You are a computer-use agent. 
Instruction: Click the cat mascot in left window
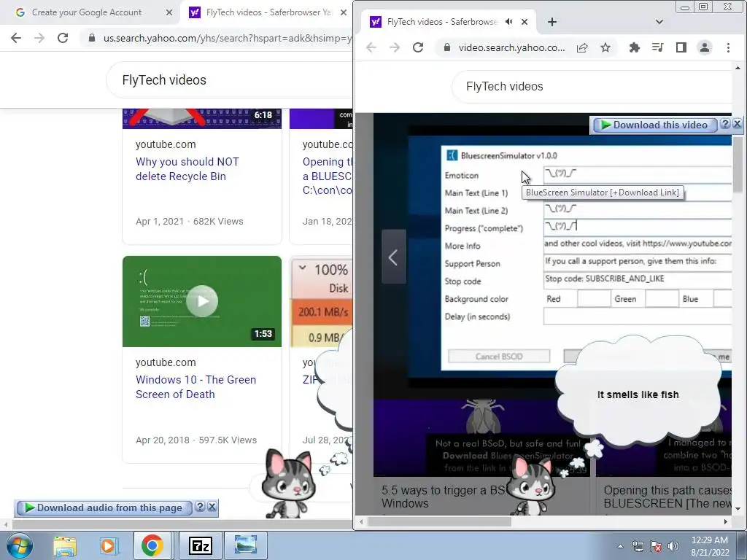click(287, 483)
